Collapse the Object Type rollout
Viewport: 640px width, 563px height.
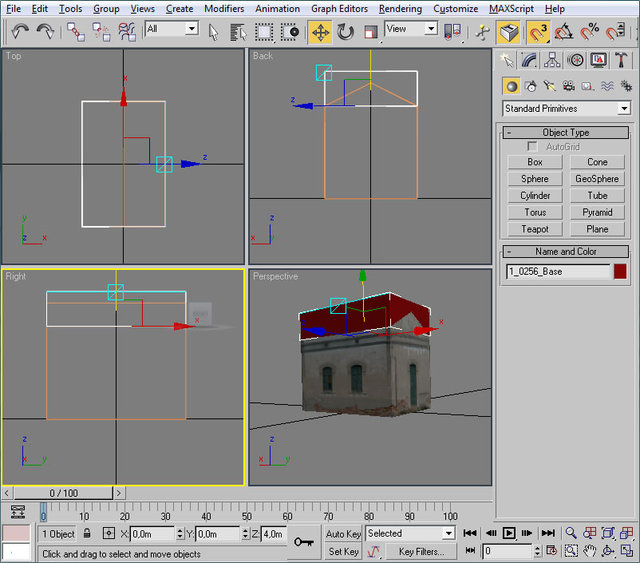tap(566, 132)
